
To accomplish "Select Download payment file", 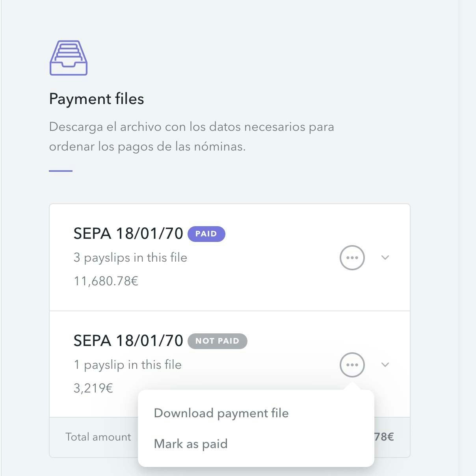I will [221, 413].
